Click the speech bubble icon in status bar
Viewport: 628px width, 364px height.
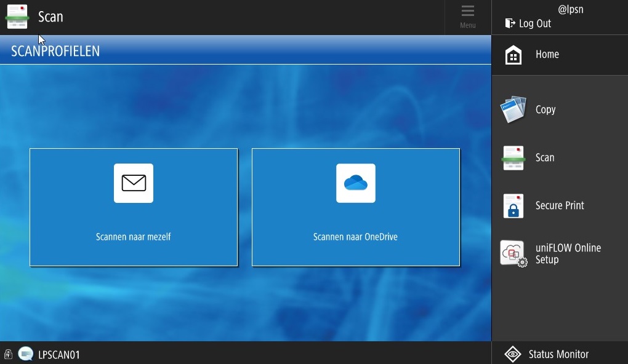(x=26, y=354)
